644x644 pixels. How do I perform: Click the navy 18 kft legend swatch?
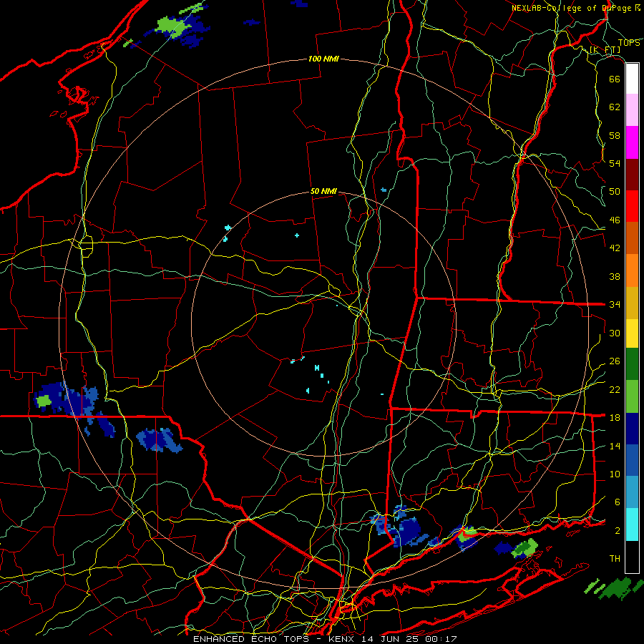tap(632, 429)
